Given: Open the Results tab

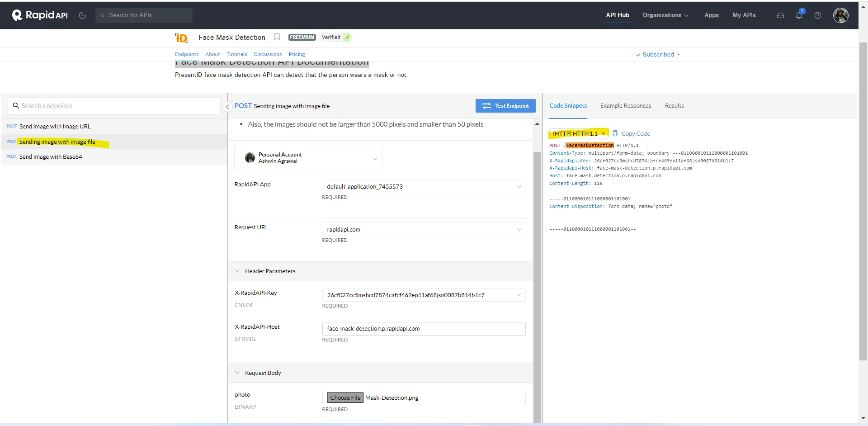Looking at the screenshot, I should (x=674, y=106).
